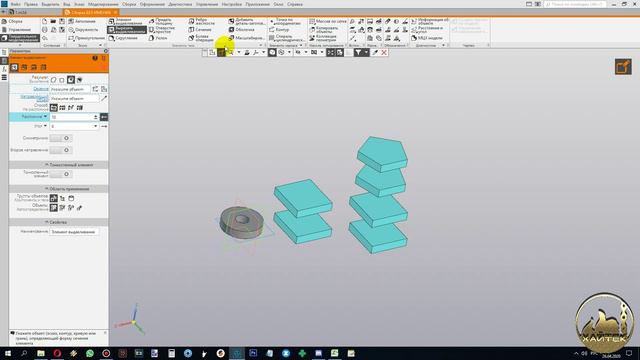This screenshot has height=360, width=640.
Task: Expand the Диагностика ribbon group
Action: 444,45
